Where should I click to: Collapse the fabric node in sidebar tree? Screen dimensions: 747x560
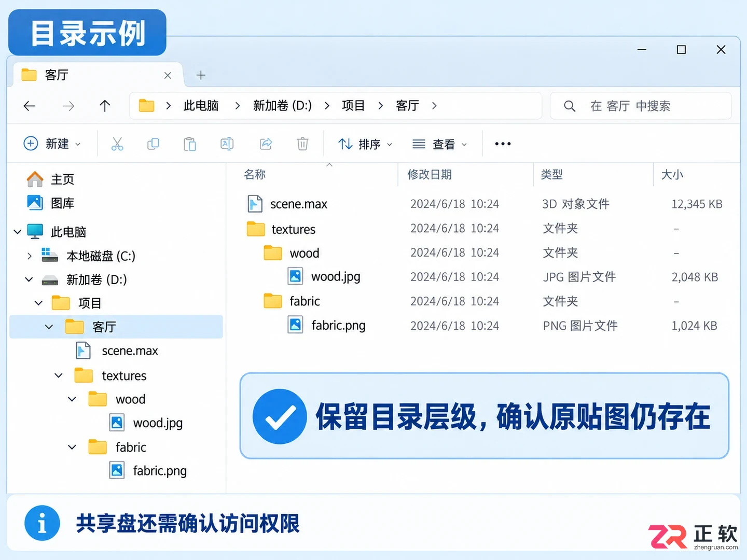(x=72, y=447)
